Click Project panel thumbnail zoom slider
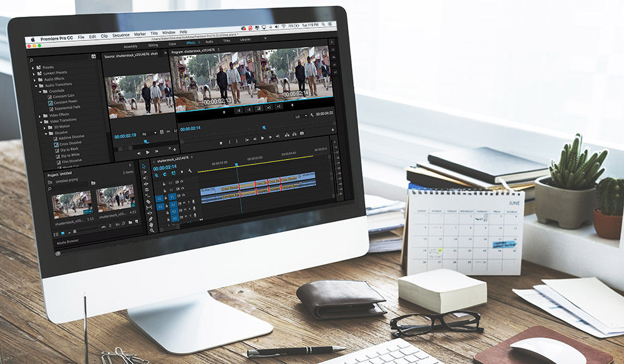This screenshot has height=364, width=624. (74, 231)
